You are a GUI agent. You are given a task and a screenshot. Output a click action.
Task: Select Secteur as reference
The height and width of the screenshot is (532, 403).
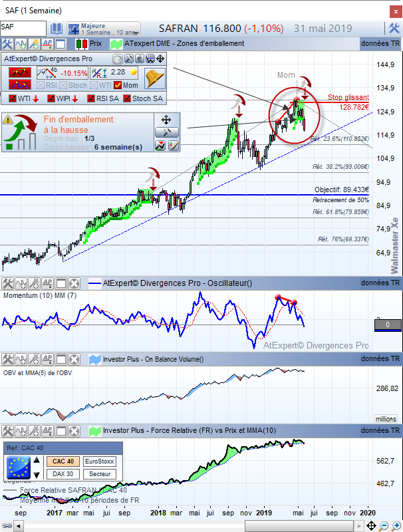click(99, 474)
